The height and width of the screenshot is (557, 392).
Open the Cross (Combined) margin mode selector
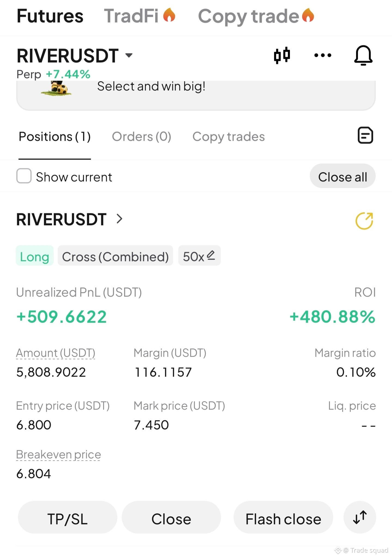115,256
